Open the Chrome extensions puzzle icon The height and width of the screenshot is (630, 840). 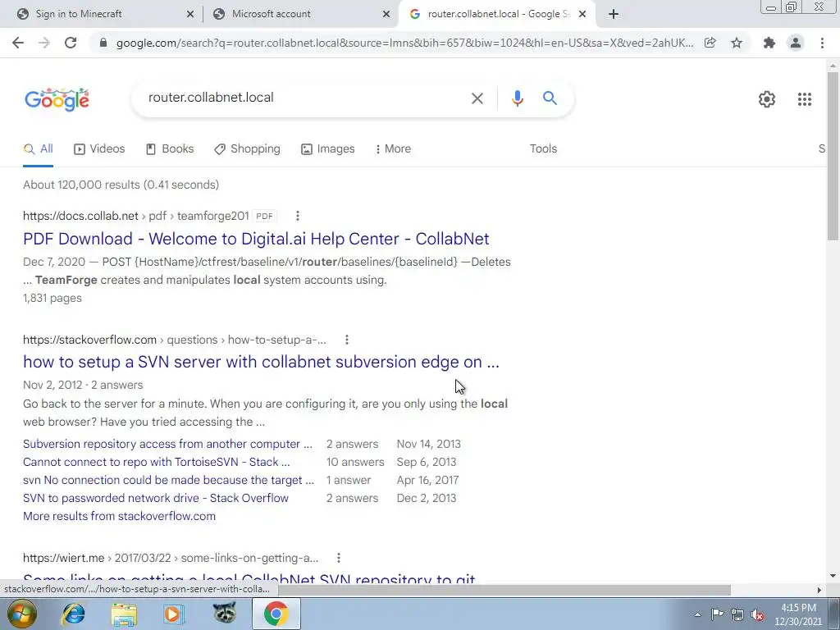click(x=769, y=43)
